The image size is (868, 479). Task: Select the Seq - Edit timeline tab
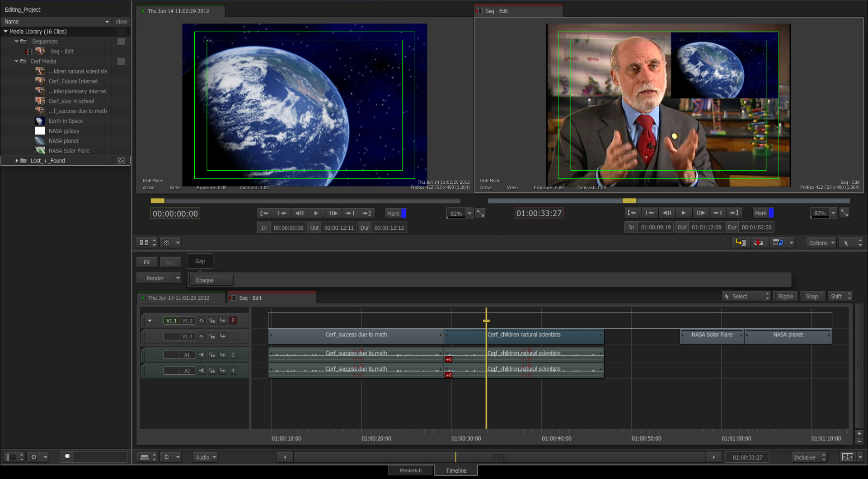(x=272, y=298)
